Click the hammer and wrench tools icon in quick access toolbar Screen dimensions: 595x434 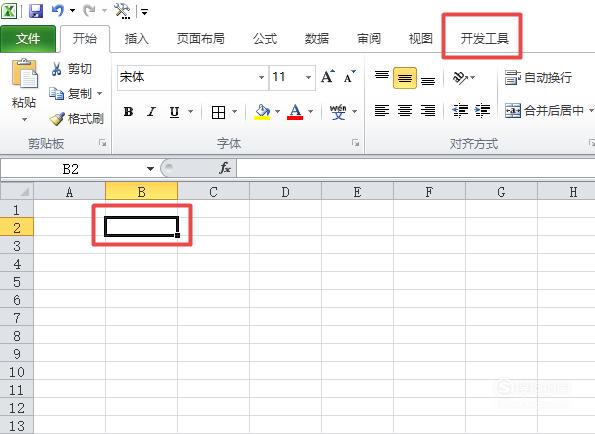coord(123,11)
